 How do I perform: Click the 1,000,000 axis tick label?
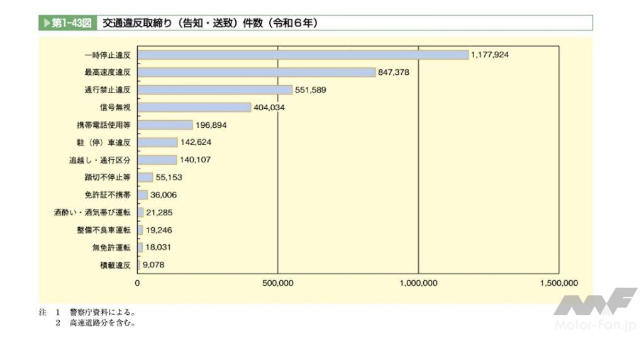point(418,283)
